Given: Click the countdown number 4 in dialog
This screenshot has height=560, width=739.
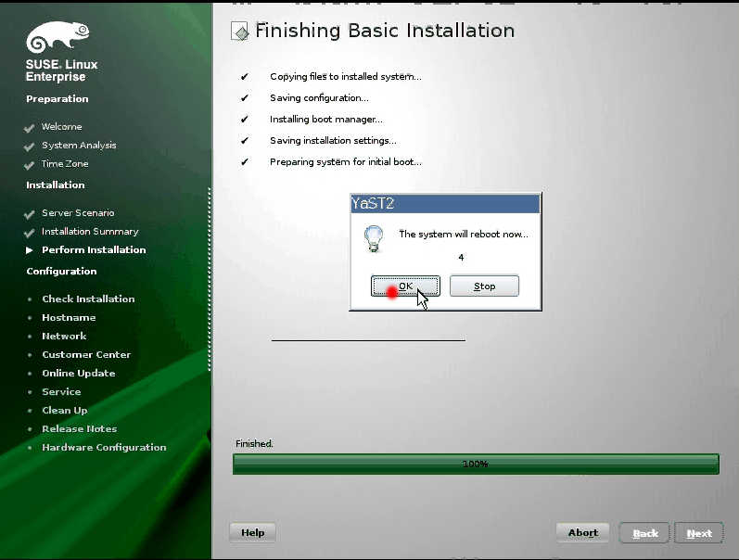Looking at the screenshot, I should click(x=461, y=258).
